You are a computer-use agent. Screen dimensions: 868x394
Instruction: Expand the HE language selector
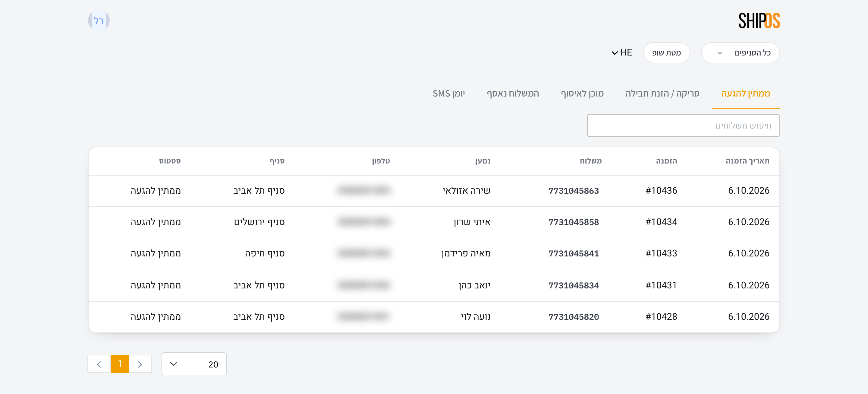622,52
